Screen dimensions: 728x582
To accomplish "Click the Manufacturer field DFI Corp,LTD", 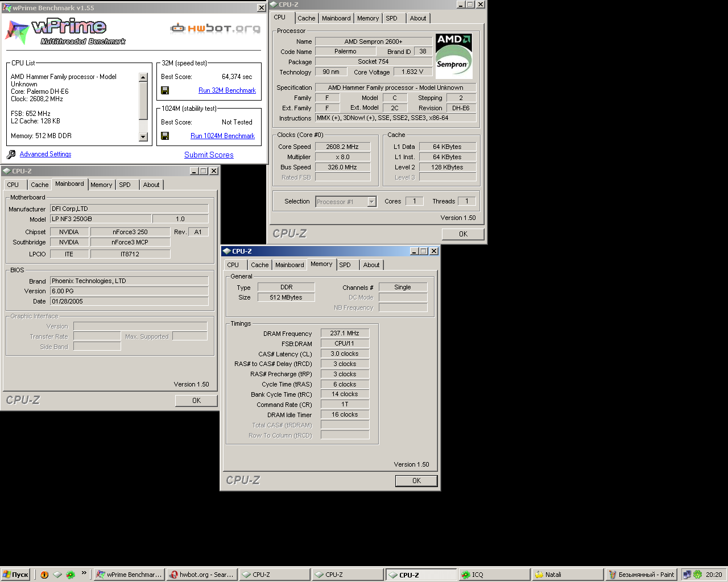I will (129, 209).
